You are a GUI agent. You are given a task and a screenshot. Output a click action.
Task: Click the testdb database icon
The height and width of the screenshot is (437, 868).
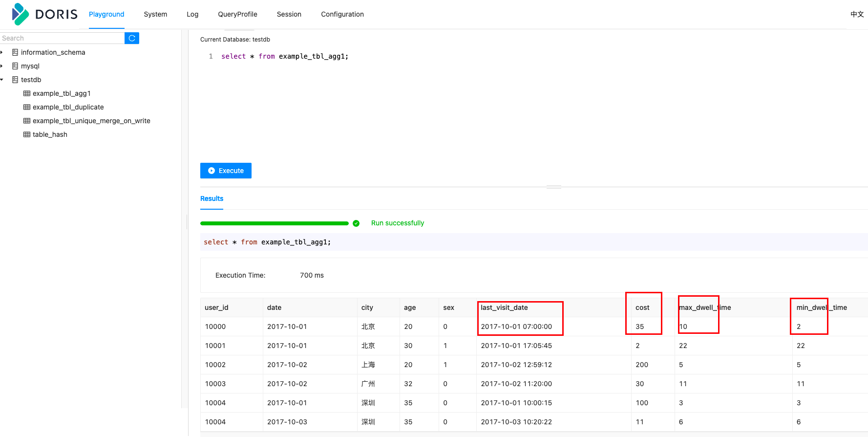pos(15,80)
